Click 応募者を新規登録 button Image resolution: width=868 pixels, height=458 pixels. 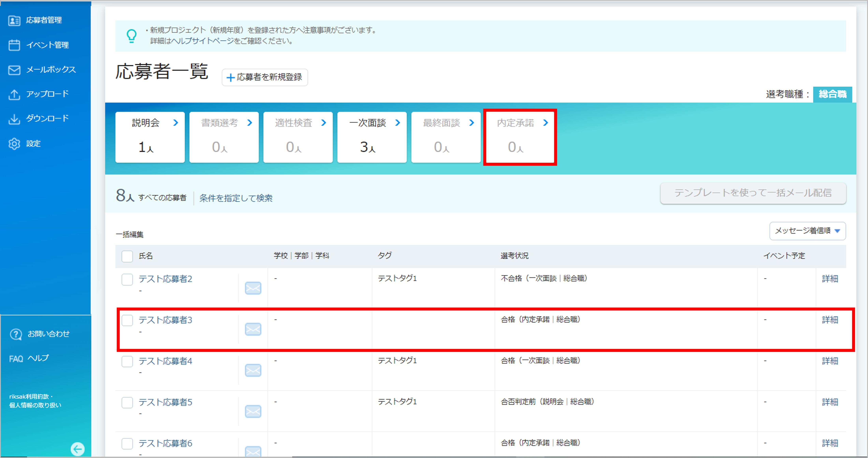pos(265,78)
